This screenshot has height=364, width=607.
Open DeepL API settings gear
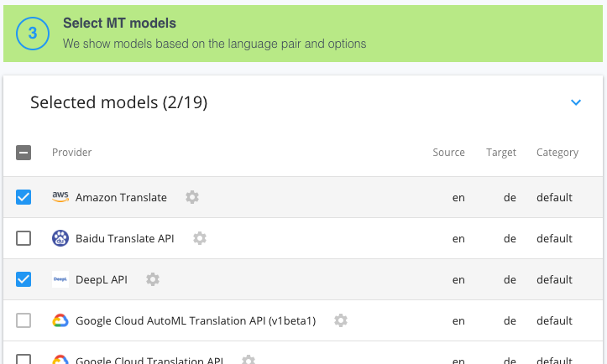(x=153, y=279)
